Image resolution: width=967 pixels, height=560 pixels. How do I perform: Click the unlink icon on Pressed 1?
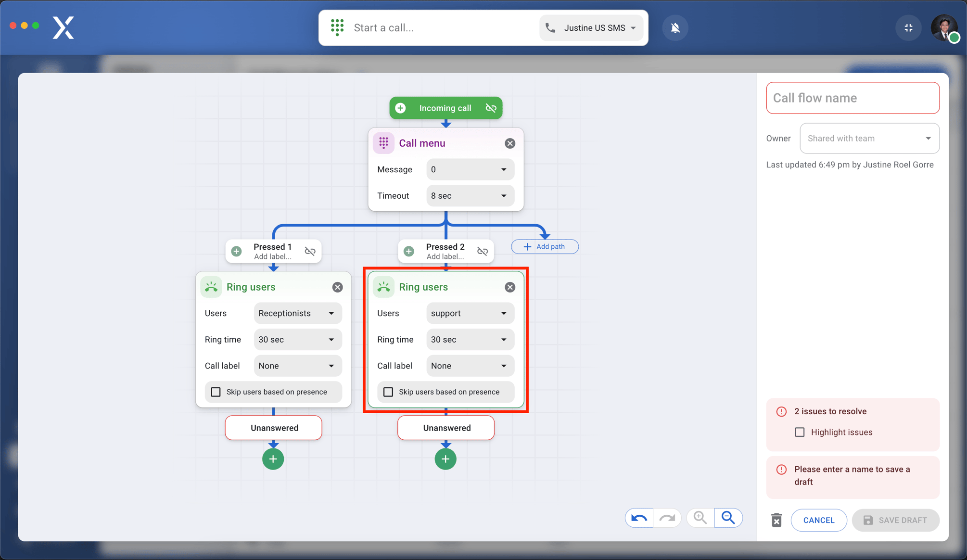pyautogui.click(x=310, y=251)
